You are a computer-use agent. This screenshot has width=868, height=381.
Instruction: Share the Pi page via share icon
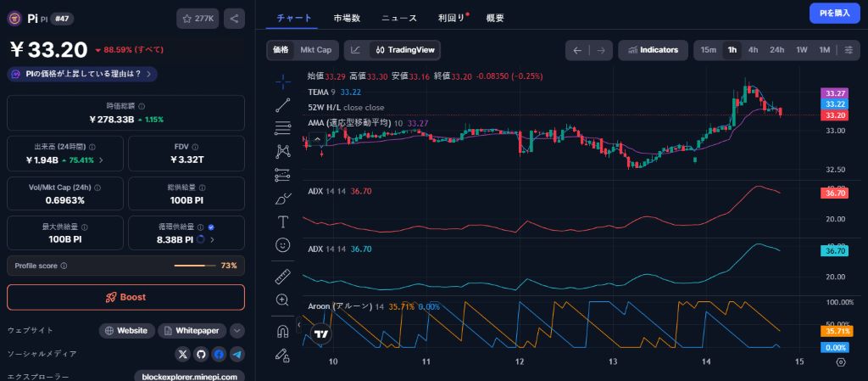pos(234,19)
